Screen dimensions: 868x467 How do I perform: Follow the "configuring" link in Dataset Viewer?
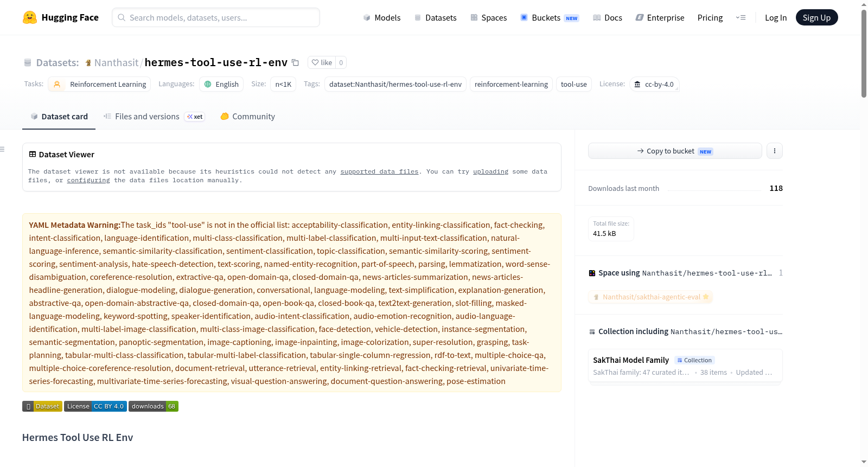tap(88, 180)
